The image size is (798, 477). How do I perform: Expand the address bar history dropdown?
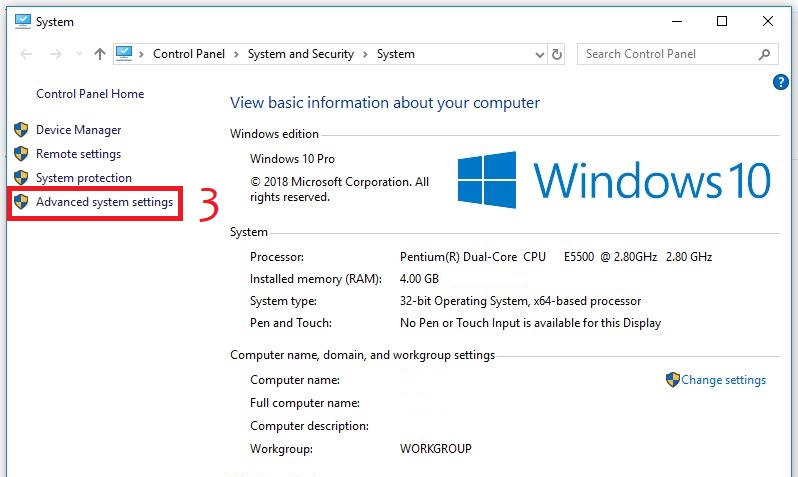coord(538,54)
